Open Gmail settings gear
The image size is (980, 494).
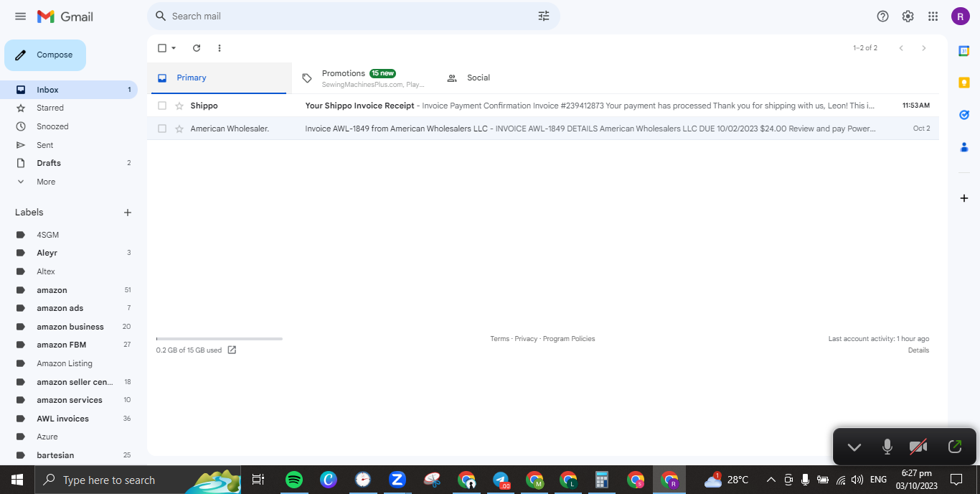click(908, 16)
